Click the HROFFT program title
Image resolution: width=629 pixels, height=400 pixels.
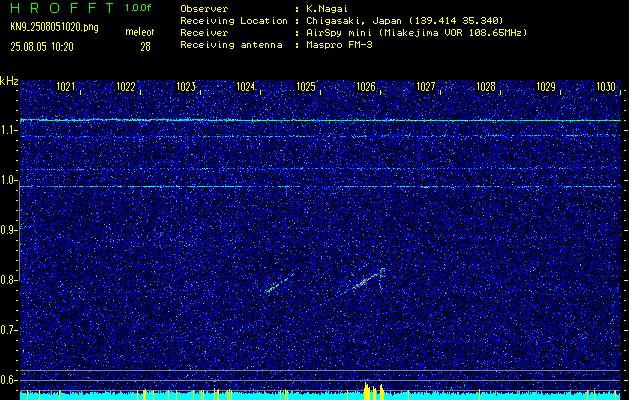coord(63,8)
